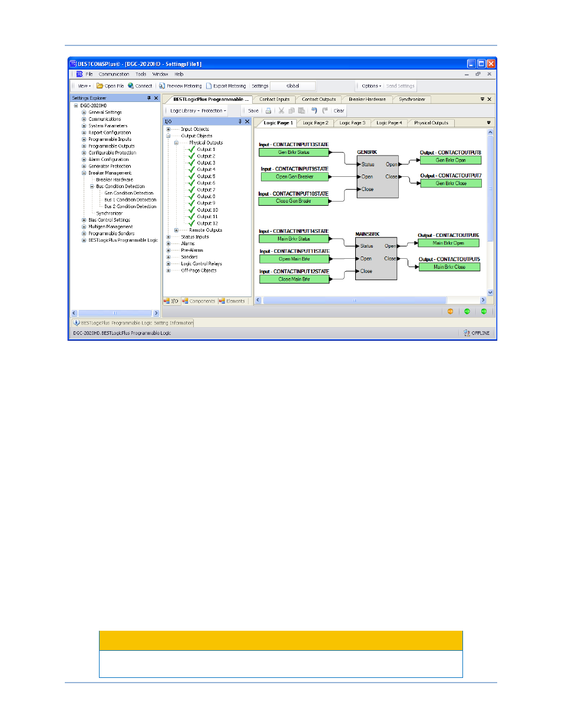This screenshot has width=562, height=728.
Task: Click the OFFLINE connection status icon
Action: (x=467, y=333)
